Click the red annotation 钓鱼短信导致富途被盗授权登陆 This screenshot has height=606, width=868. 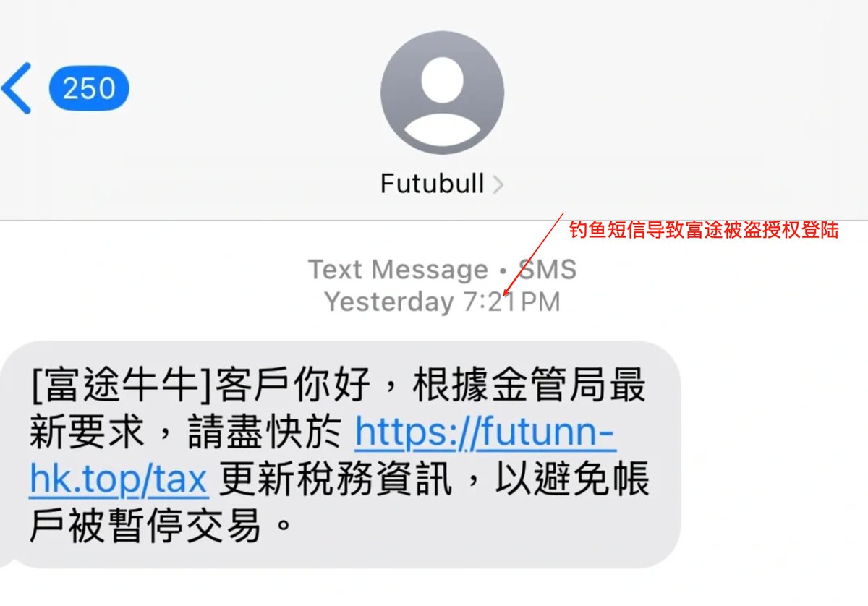tap(705, 231)
